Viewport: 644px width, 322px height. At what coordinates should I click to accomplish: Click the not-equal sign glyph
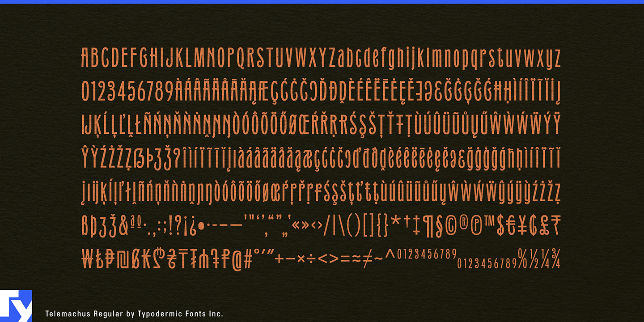[x=366, y=259]
